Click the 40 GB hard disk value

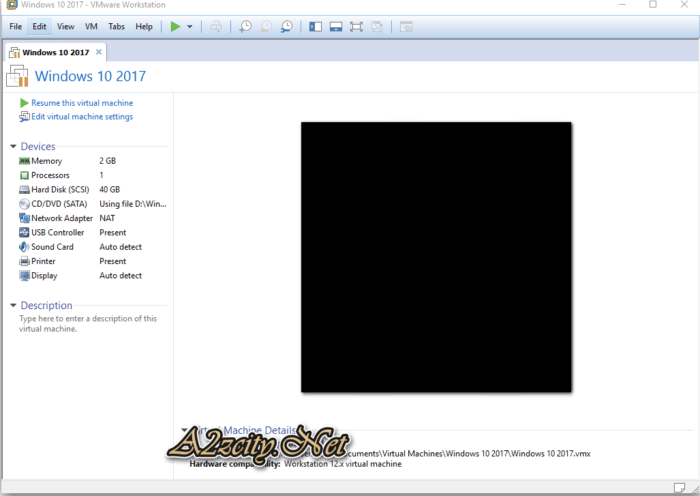[x=110, y=190]
